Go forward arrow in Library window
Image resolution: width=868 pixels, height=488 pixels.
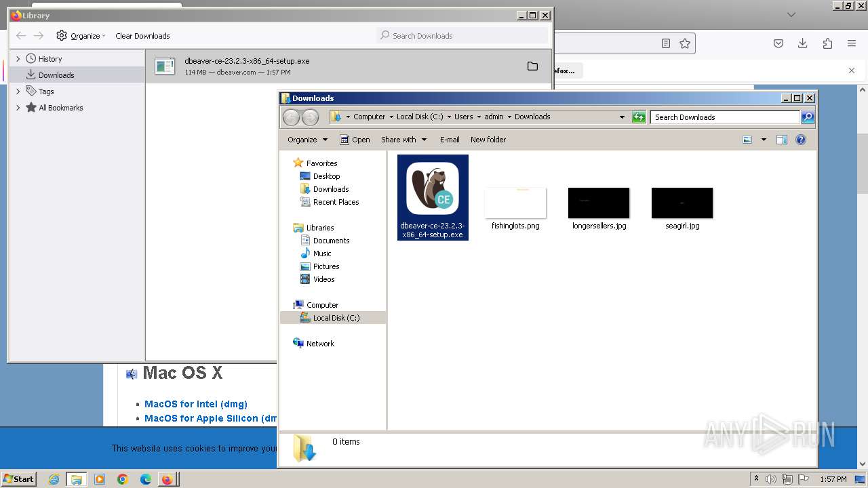[39, 35]
